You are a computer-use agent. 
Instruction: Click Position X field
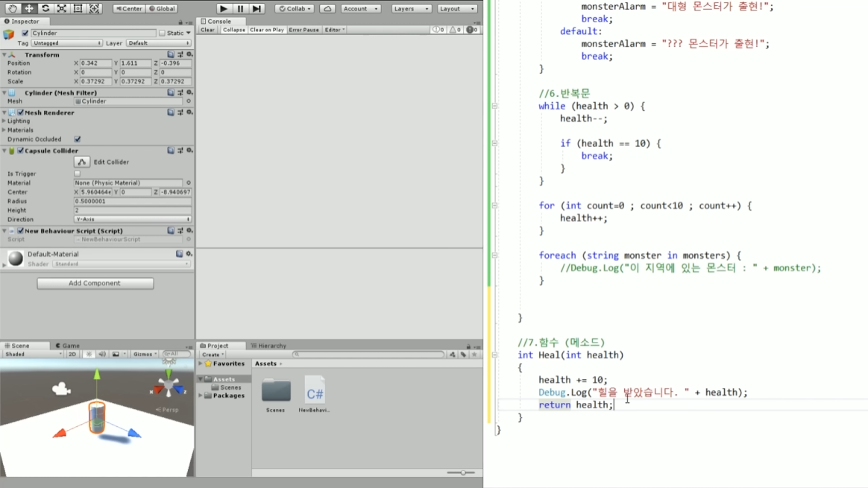[x=96, y=63]
